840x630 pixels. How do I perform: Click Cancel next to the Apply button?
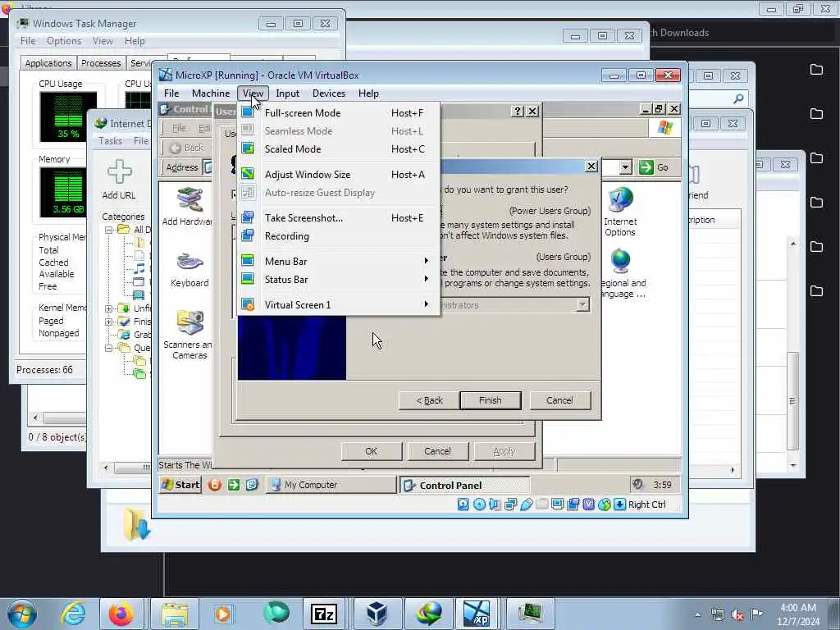point(438,451)
